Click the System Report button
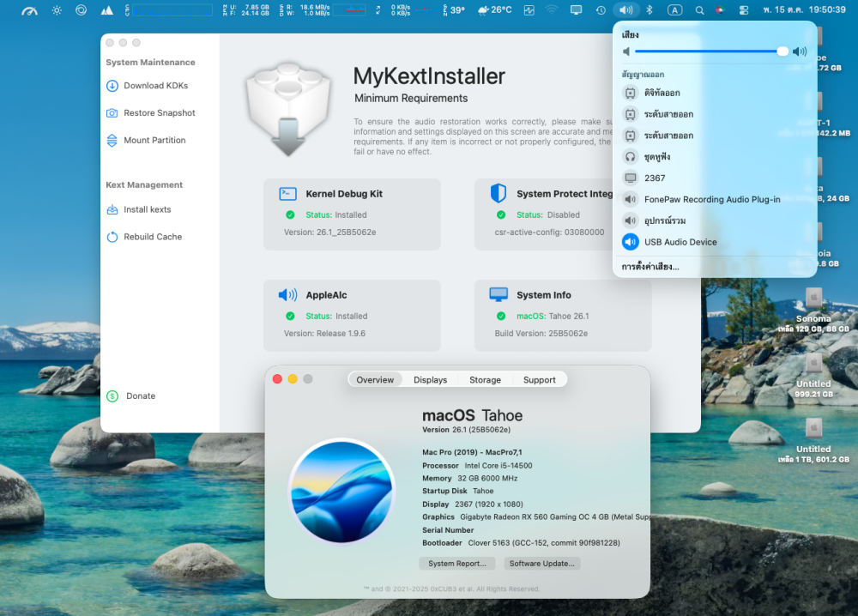 point(457,564)
